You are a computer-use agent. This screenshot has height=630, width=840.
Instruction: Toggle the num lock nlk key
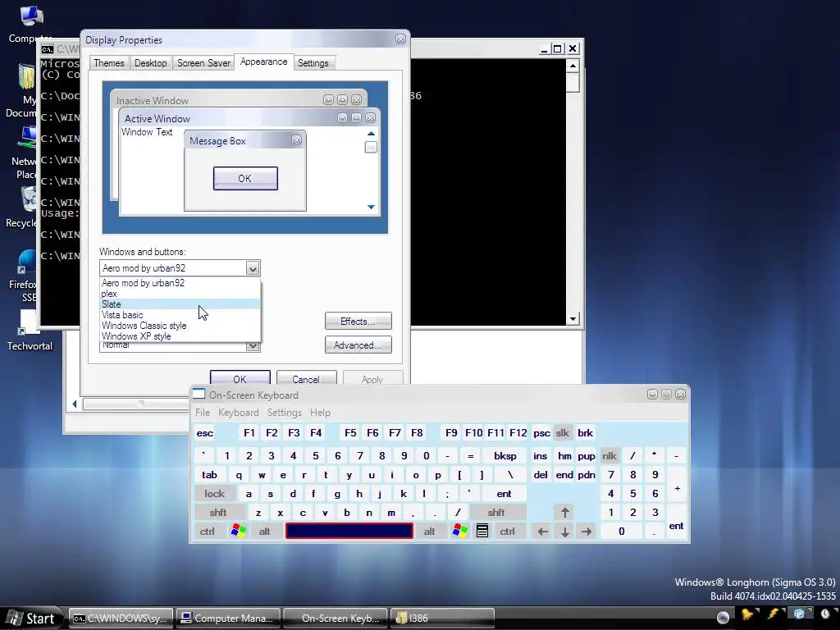point(609,456)
